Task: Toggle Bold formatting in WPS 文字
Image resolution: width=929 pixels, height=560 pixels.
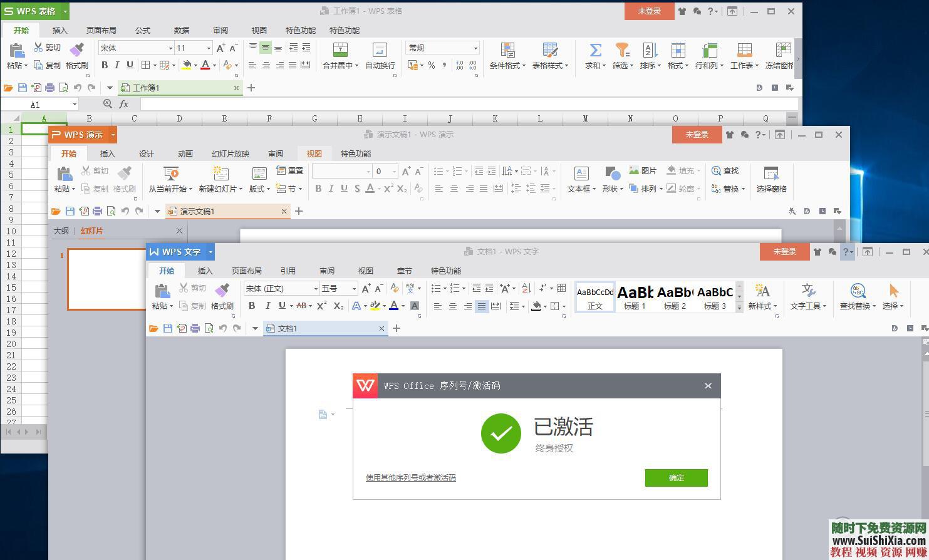Action: pyautogui.click(x=251, y=306)
